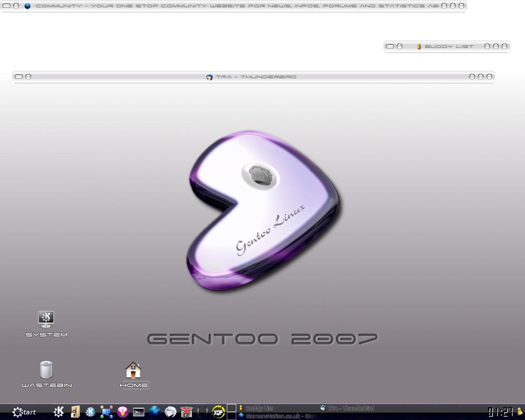Launch the blue globe web browser icon

coord(154,411)
